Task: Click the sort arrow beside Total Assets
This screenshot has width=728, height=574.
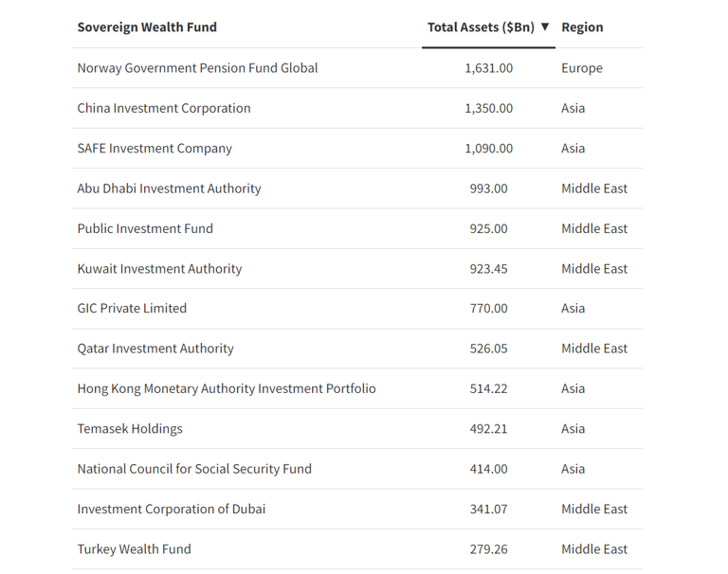Action: pyautogui.click(x=545, y=27)
